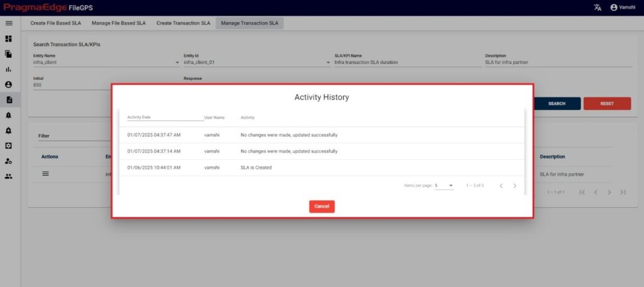Open the user settings icon in sidebar
Image resolution: width=644 pixels, height=287 pixels.
pos(9,161)
